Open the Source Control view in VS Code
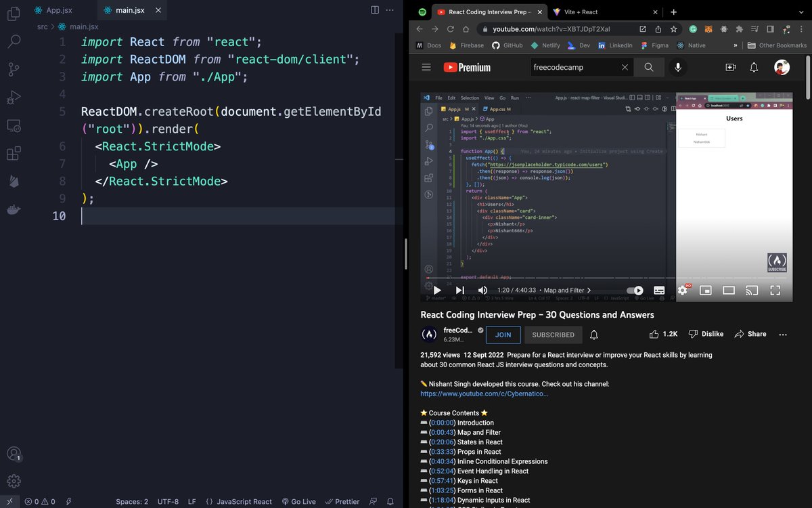This screenshot has width=812, height=508. point(13,70)
